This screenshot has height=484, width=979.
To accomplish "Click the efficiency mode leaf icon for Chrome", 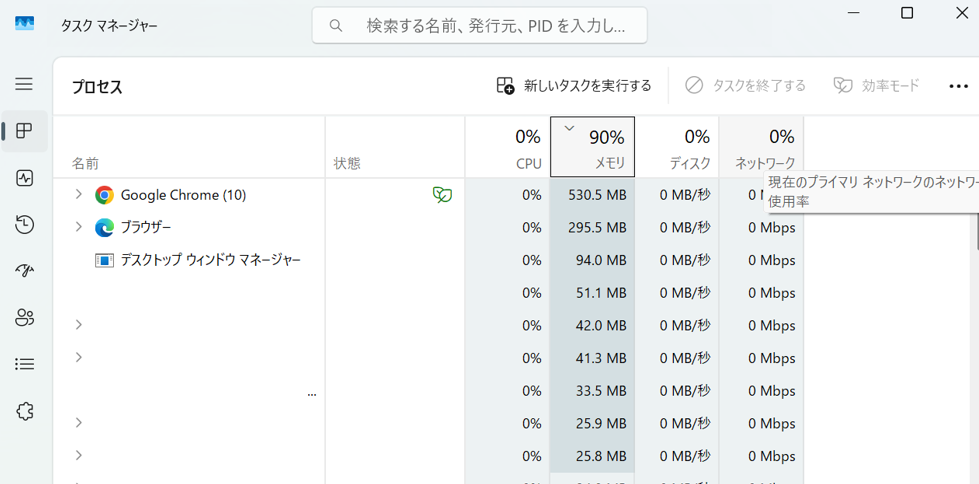I will [442, 195].
